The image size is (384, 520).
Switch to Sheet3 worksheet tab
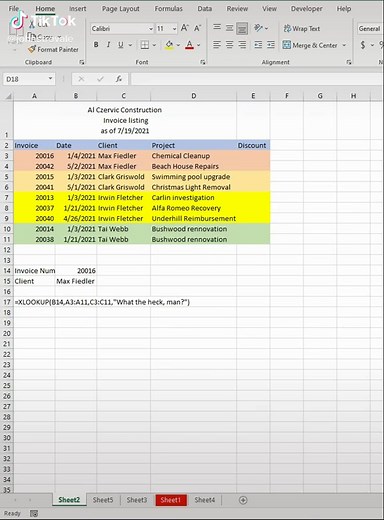tap(137, 500)
